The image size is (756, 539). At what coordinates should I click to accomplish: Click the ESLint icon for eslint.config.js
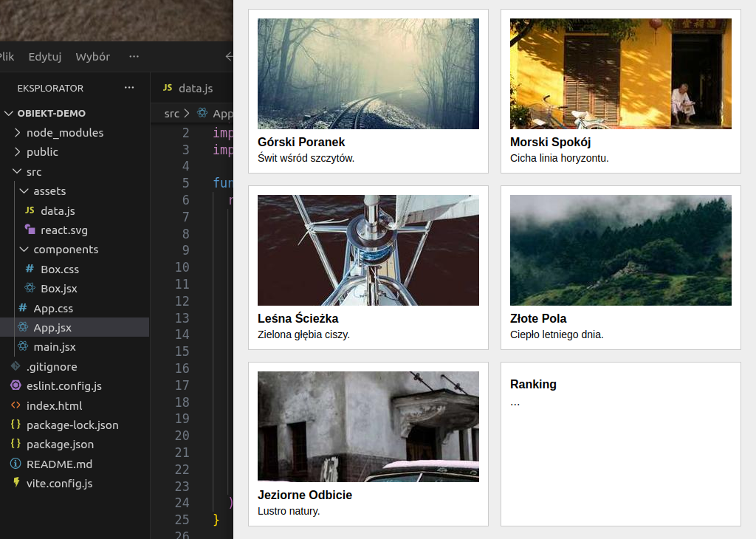click(x=16, y=385)
